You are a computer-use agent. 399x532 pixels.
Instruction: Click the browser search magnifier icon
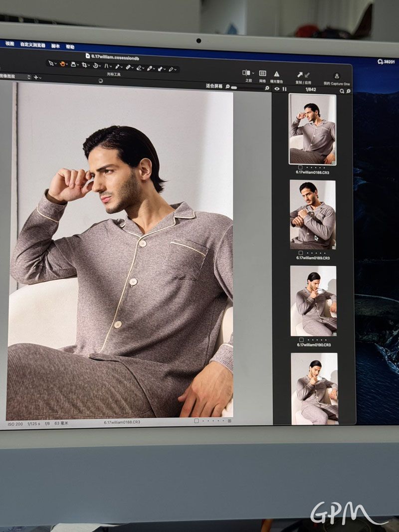tap(342, 91)
